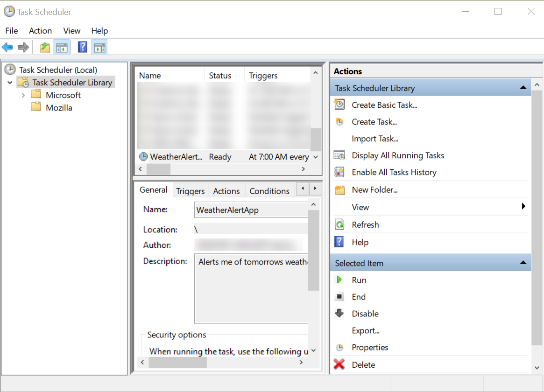This screenshot has height=392, width=544.
Task: Sort by the Status column header
Action: click(225, 76)
